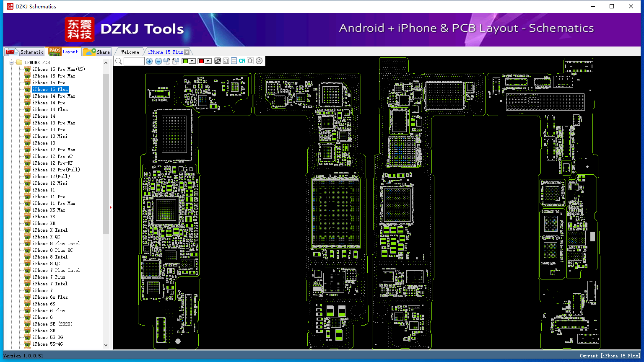Screen dimensions: 644x362
Task: Select iPhone 13 Pro in the list
Action: pyautogui.click(x=49, y=129)
